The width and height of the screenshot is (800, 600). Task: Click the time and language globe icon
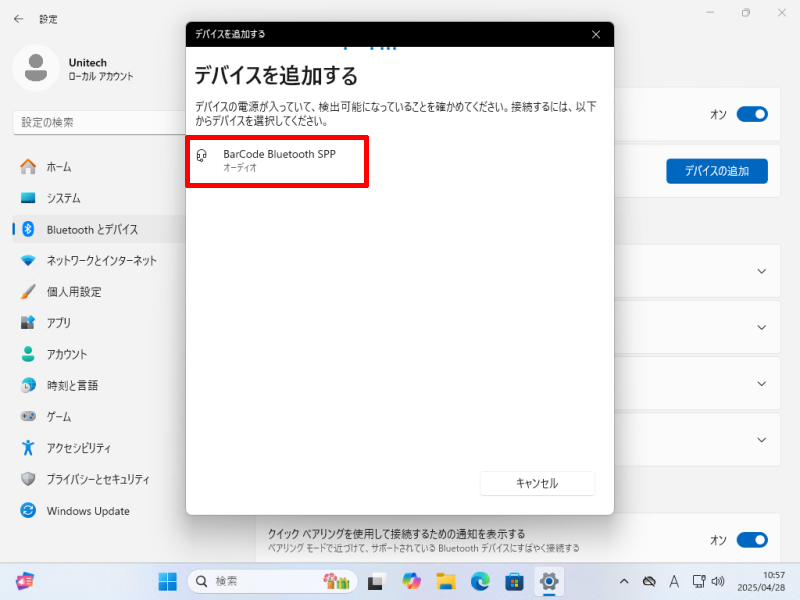pos(28,385)
